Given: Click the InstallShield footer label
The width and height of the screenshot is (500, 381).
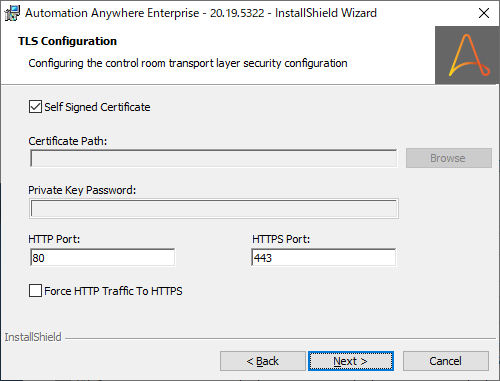Looking at the screenshot, I should tap(33, 337).
